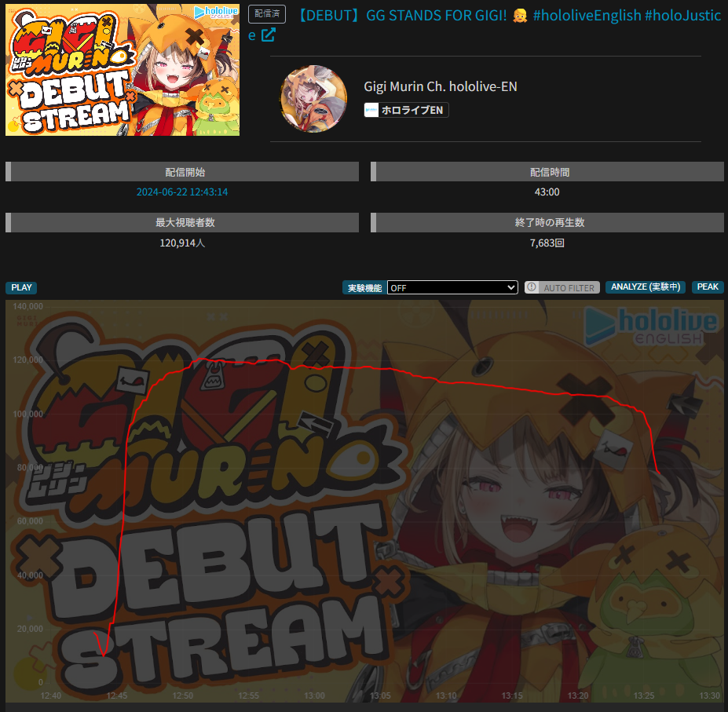The width and height of the screenshot is (728, 712).
Task: Click the 12:45 time label on chart axis
Action: click(x=116, y=696)
